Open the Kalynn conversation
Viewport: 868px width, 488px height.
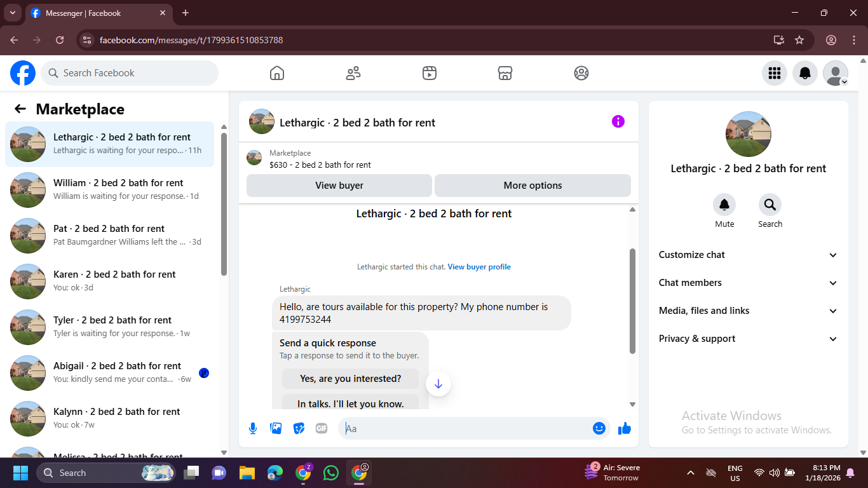click(109, 419)
